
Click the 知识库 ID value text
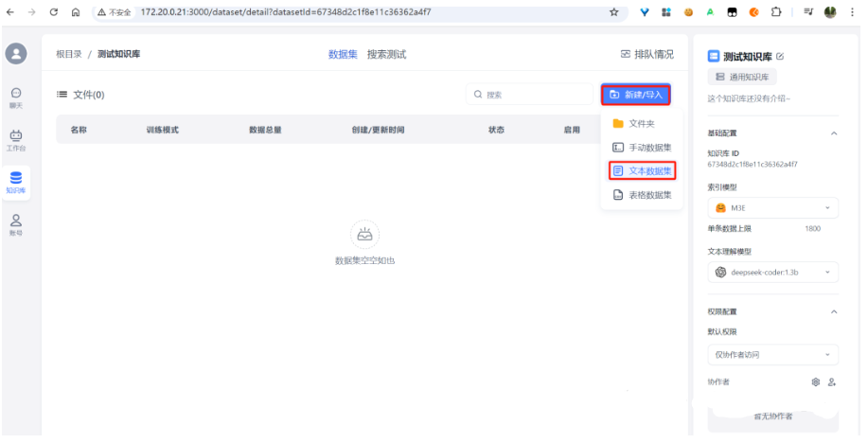[753, 165]
